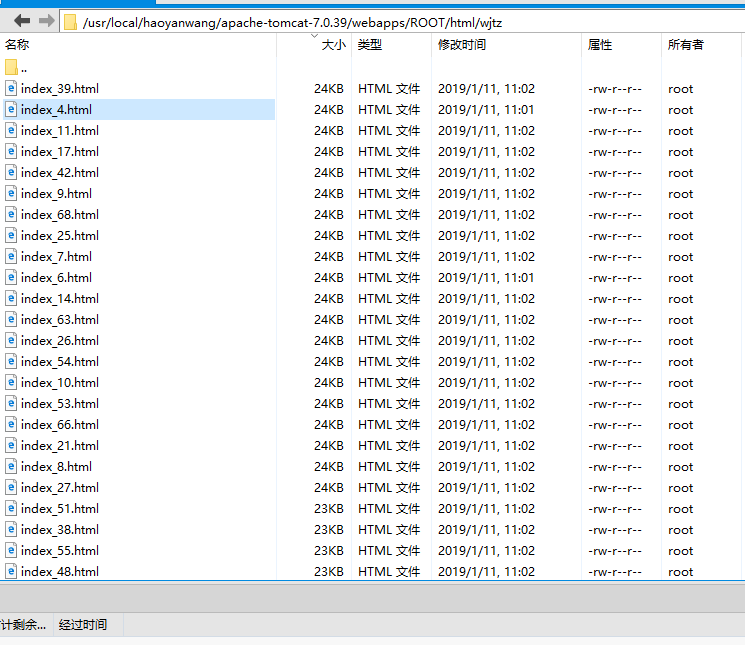Sort by the 所有者 column header
Viewport: 745px width, 645px height.
[x=701, y=45]
